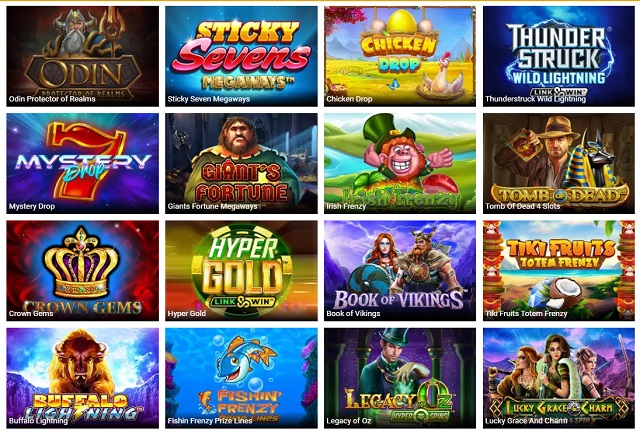
Task: Open the Crown Gems game
Action: [82, 271]
